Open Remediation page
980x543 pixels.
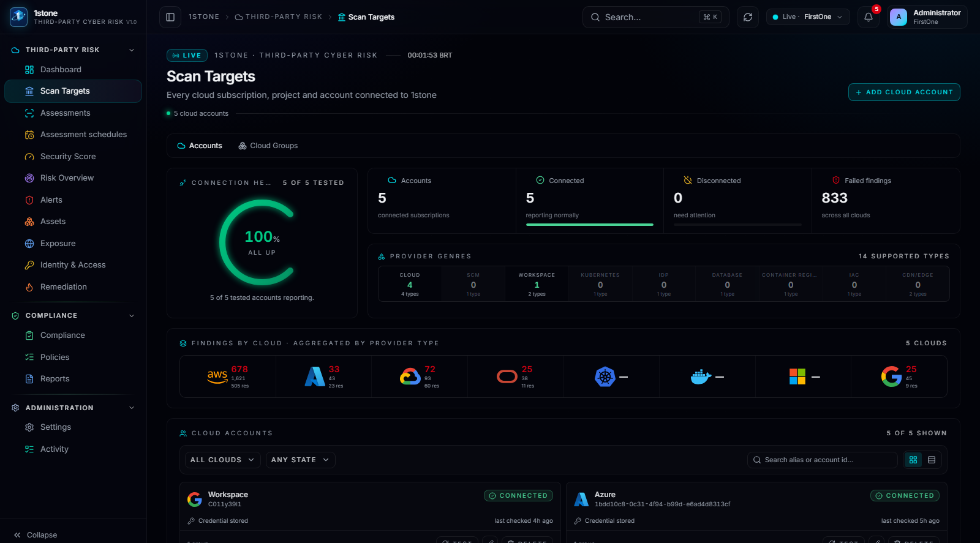[x=73, y=287]
